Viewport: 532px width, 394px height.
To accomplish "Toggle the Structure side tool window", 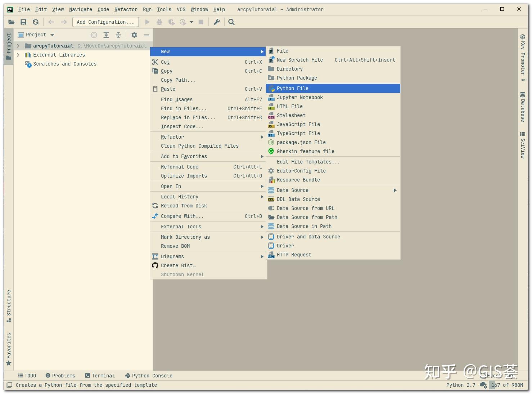I will pos(9,306).
